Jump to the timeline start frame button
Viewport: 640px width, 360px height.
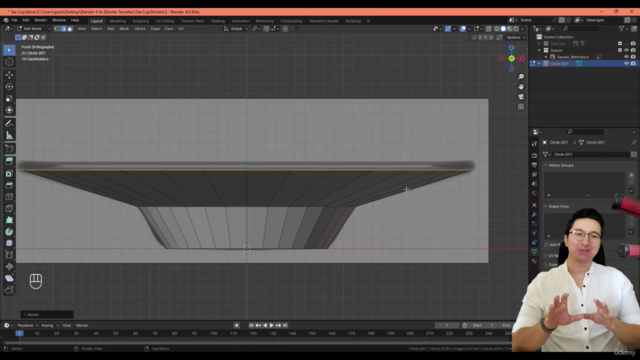(x=251, y=326)
